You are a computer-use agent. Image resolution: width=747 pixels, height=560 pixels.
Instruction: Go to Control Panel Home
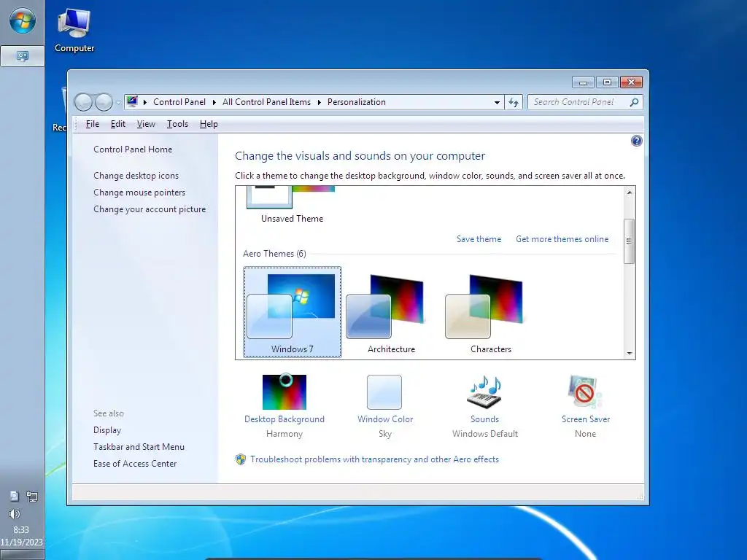tap(133, 149)
